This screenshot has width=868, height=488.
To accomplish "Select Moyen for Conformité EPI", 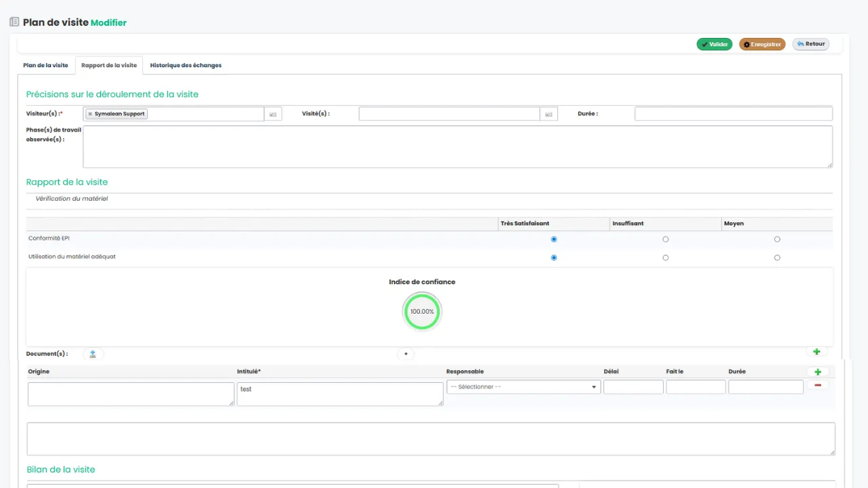I will coord(777,239).
